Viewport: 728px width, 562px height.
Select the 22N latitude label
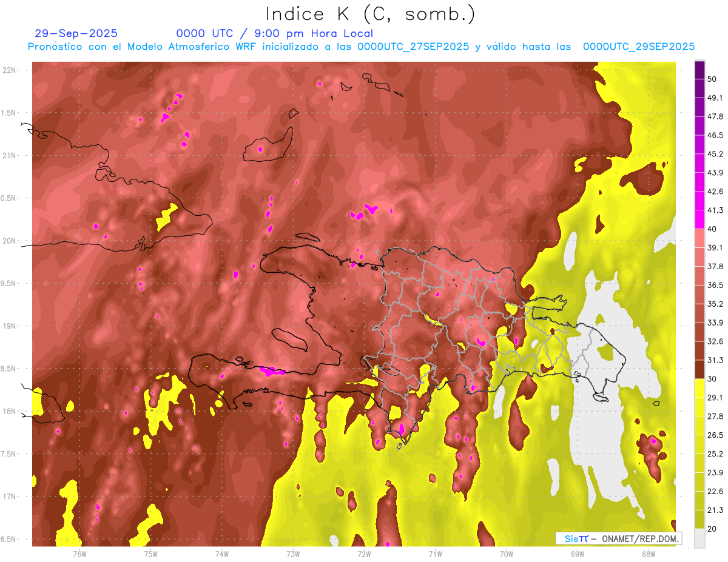click(10, 70)
